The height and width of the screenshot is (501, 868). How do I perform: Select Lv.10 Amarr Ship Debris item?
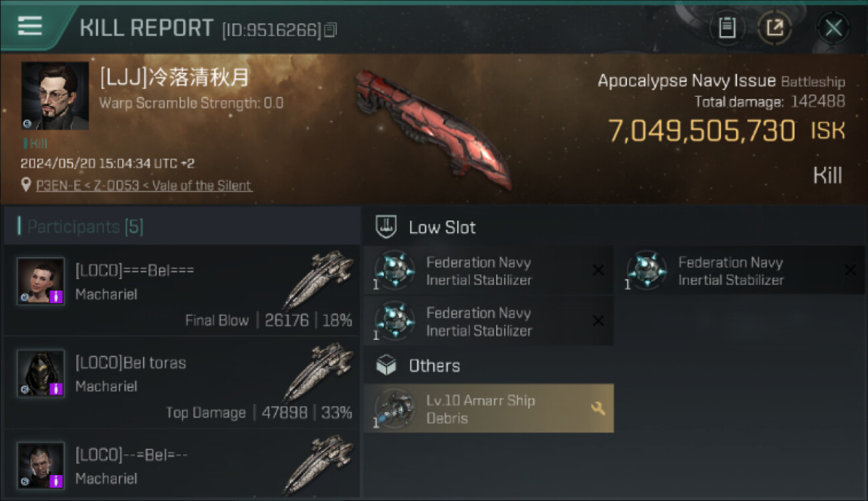(488, 408)
